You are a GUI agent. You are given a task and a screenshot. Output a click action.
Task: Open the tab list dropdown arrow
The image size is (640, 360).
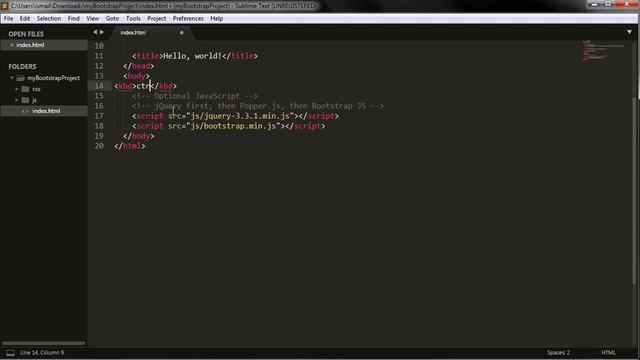(629, 32)
